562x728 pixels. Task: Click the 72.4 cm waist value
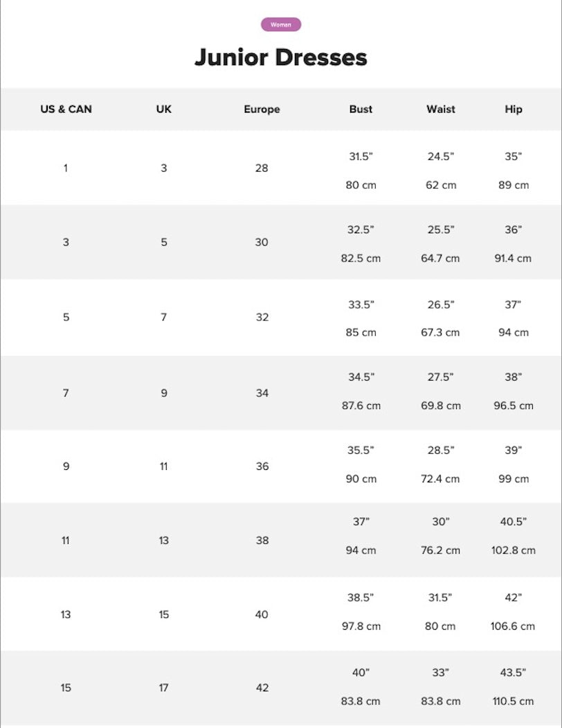[440, 479]
